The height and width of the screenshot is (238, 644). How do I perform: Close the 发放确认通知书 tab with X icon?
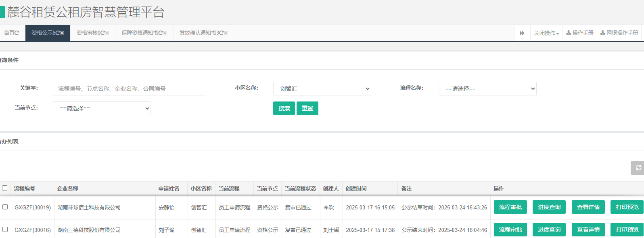click(x=226, y=33)
